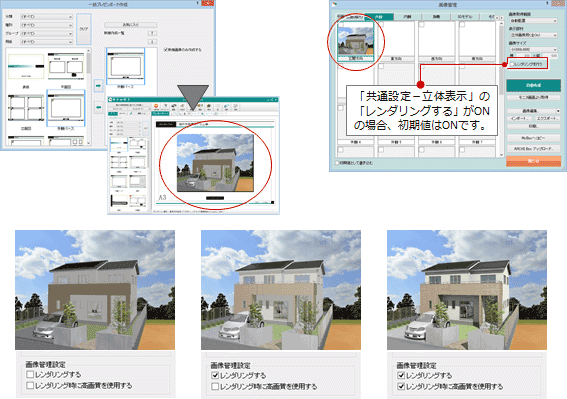The width and height of the screenshot is (567, 399).
Task: Open the 分類 dropdown list
Action: click(x=46, y=17)
